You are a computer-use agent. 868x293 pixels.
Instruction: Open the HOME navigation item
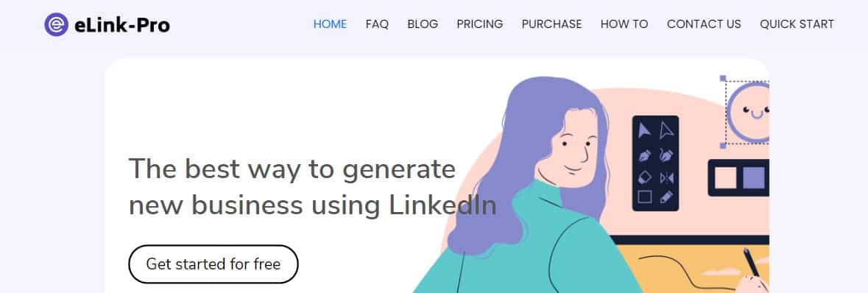coord(330,24)
